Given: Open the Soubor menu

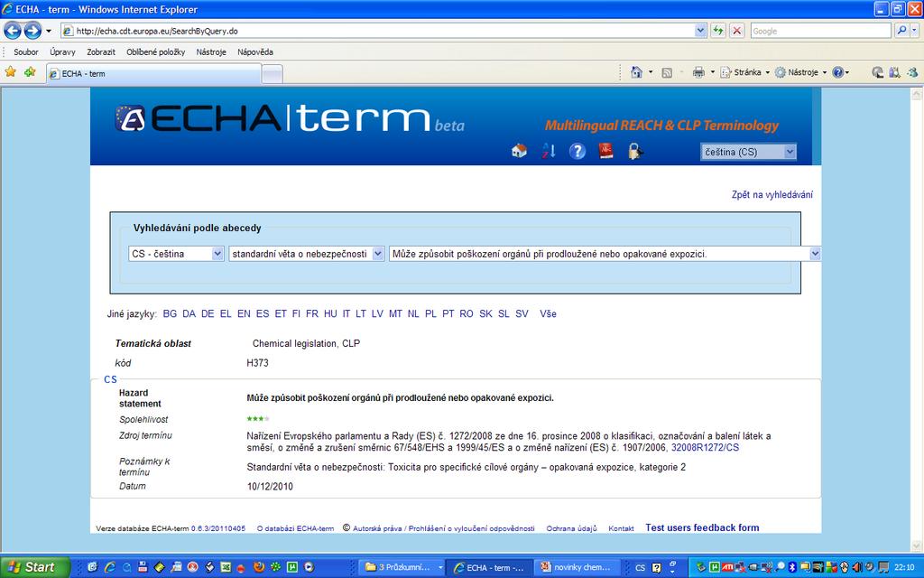Looking at the screenshot, I should click(x=26, y=51).
